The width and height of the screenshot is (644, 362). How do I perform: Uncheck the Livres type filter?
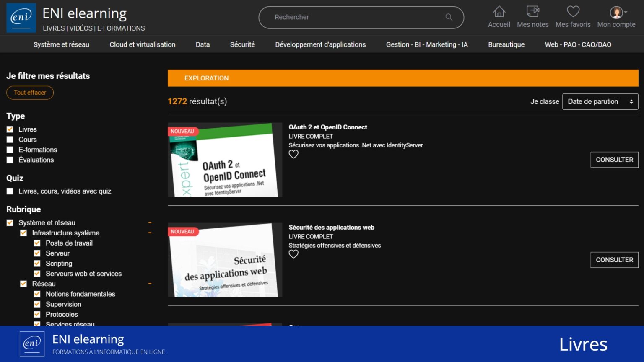tap(10, 129)
